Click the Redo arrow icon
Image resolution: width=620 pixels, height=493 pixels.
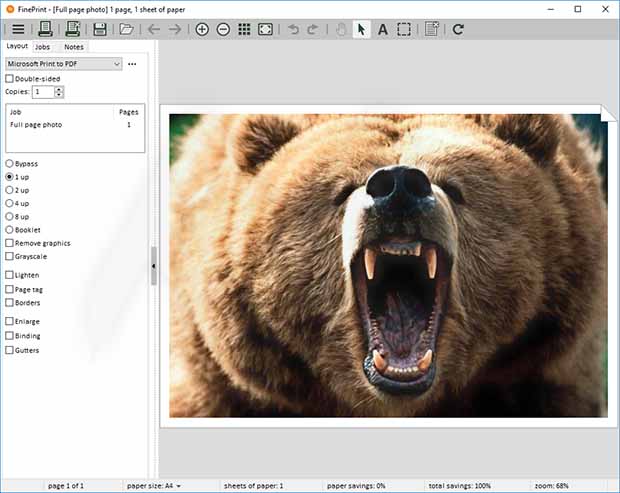coord(313,29)
